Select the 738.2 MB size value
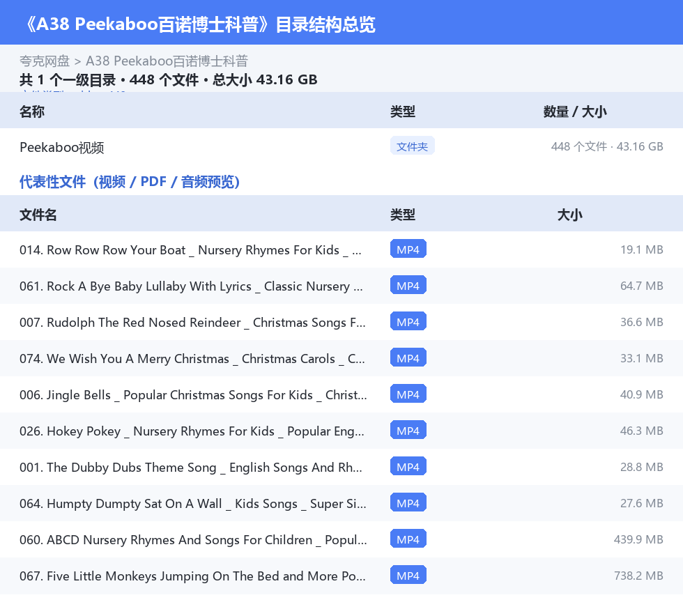The image size is (683, 616). (638, 575)
